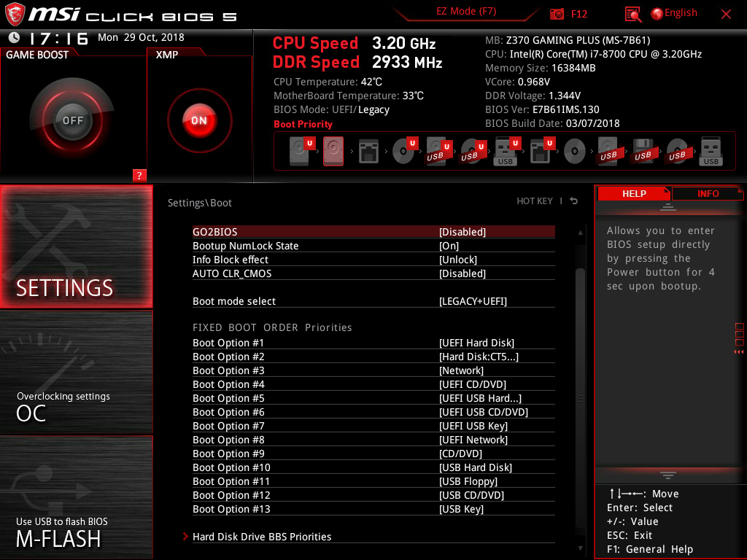Click the legacy CD/DVD boot priority icon
Image resolution: width=747 pixels, height=560 pixels.
[x=575, y=152]
